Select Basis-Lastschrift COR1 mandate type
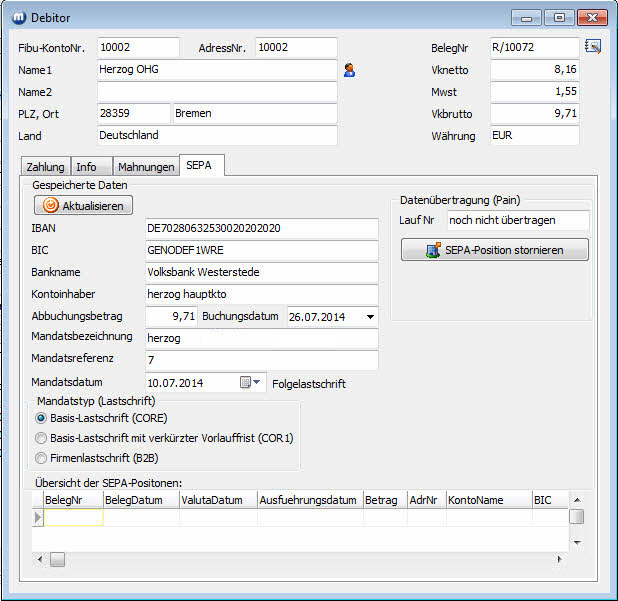618x601 pixels. [41, 438]
